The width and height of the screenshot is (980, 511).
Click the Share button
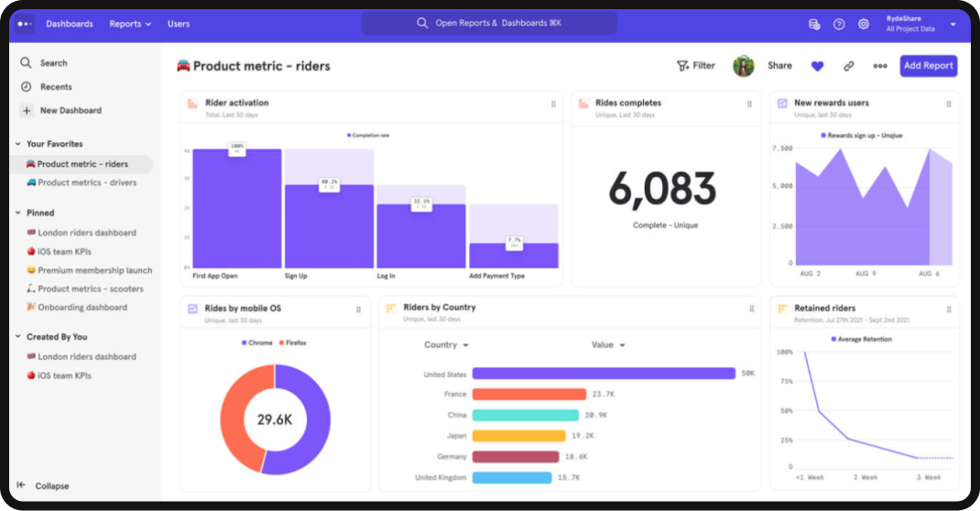pyautogui.click(x=779, y=66)
